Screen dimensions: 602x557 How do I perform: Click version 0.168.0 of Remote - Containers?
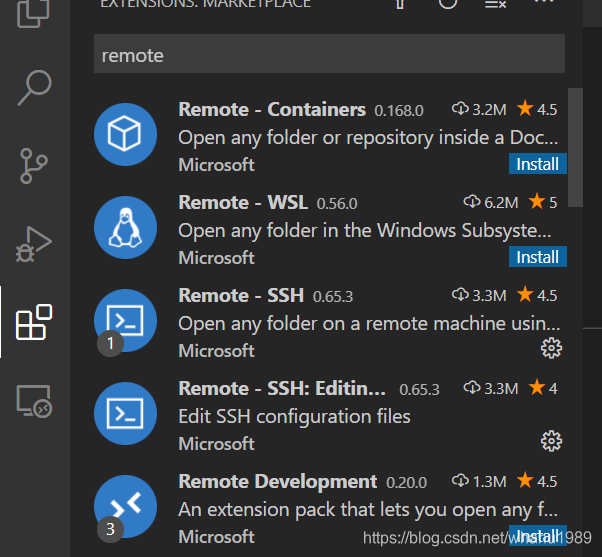[x=399, y=111]
